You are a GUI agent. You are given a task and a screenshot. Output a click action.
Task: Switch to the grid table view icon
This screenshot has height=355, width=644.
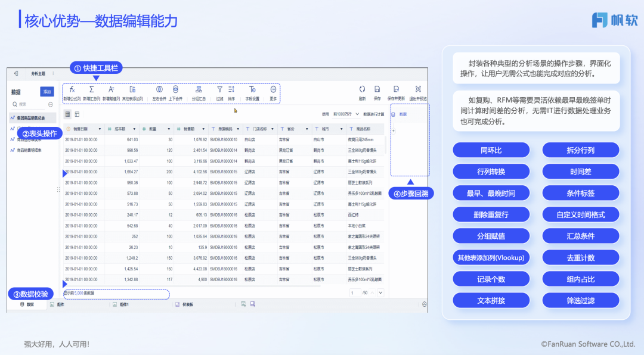click(68, 114)
